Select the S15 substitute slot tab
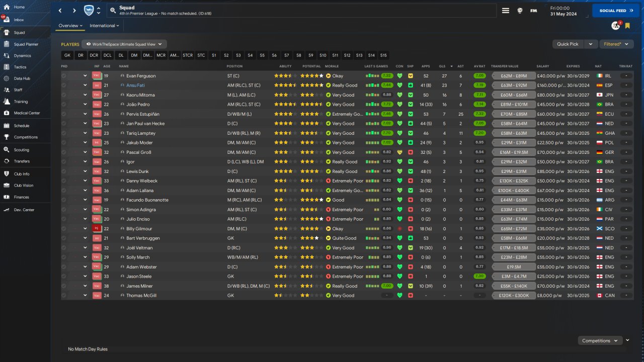The height and width of the screenshot is (362, 644). pos(383,55)
